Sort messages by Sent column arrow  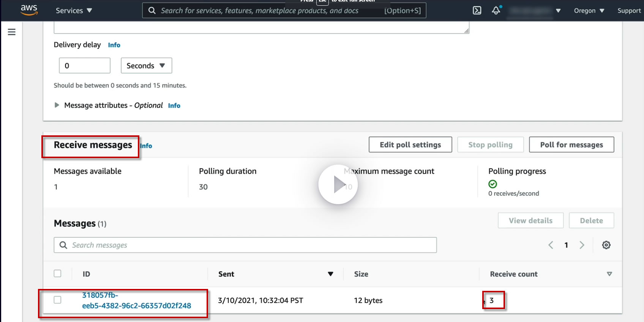330,274
